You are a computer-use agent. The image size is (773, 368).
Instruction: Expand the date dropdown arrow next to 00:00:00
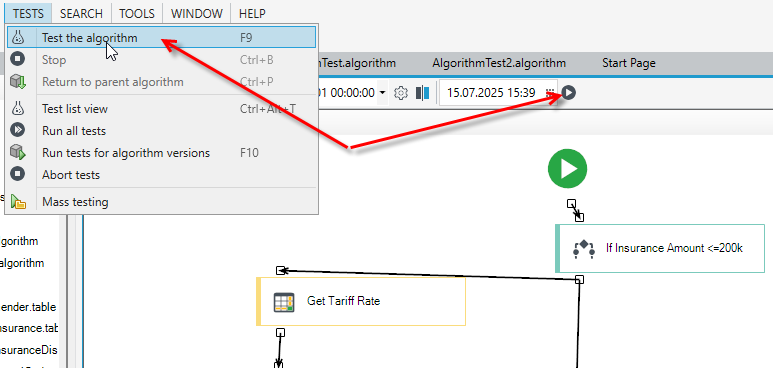(383, 93)
